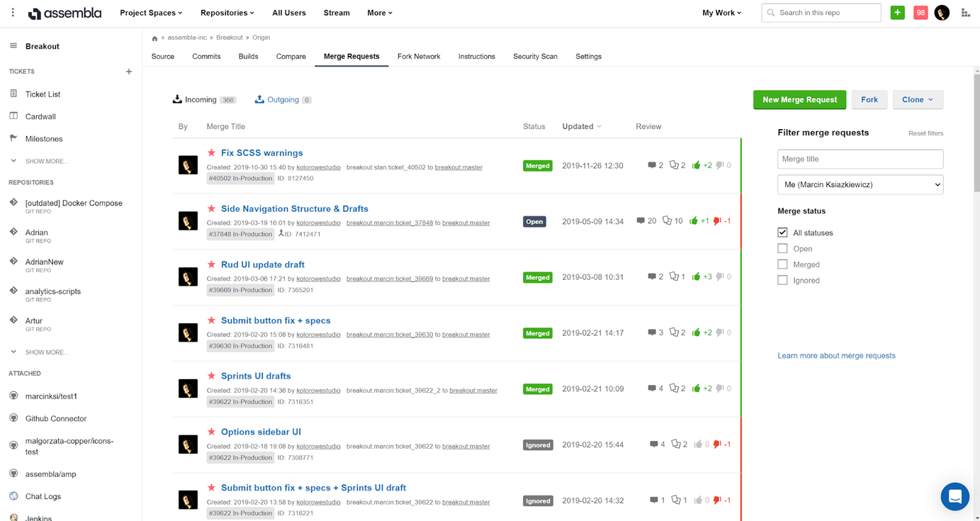Open the green create new item icon
The width and height of the screenshot is (980, 521).
pos(897,12)
